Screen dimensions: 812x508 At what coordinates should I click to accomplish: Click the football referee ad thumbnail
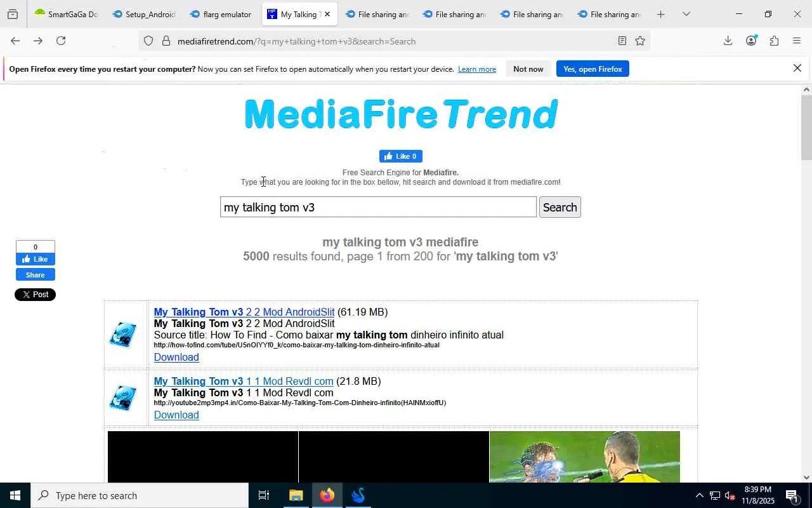(584, 457)
